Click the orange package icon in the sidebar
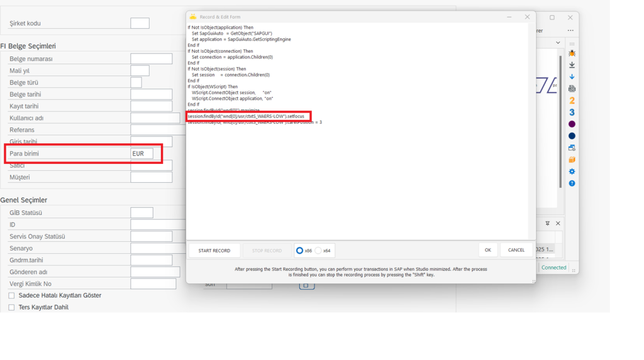 [572, 160]
